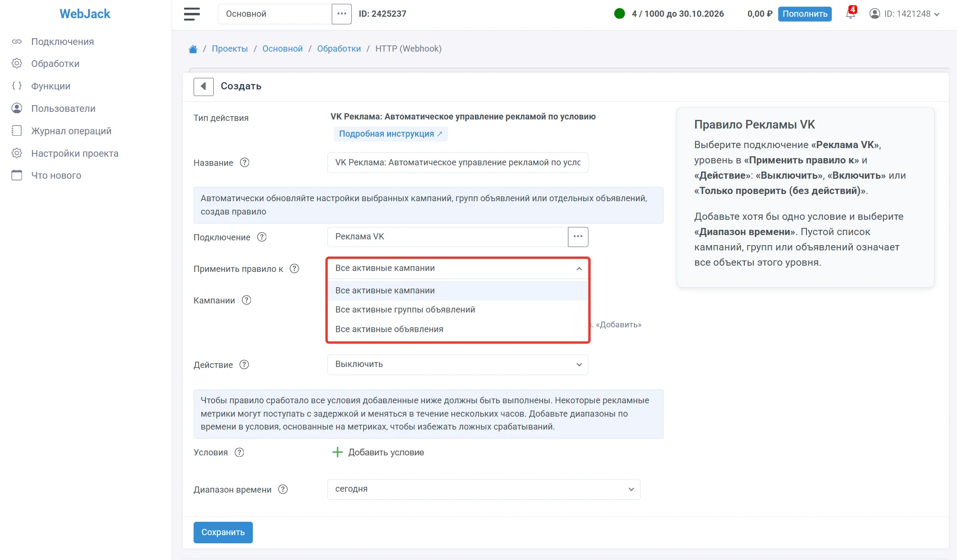Click three-dots button beside Реклама VK field

pyautogui.click(x=578, y=237)
